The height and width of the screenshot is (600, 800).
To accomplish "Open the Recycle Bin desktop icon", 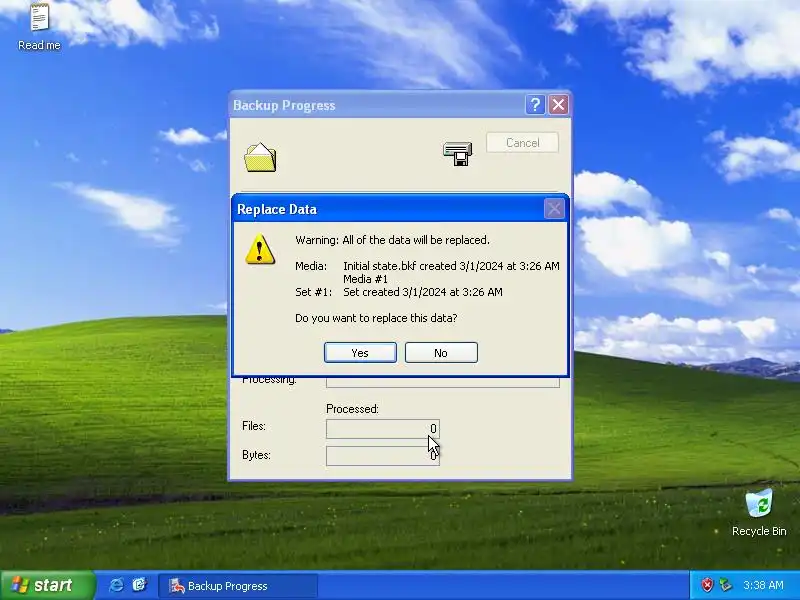I will pos(759,512).
